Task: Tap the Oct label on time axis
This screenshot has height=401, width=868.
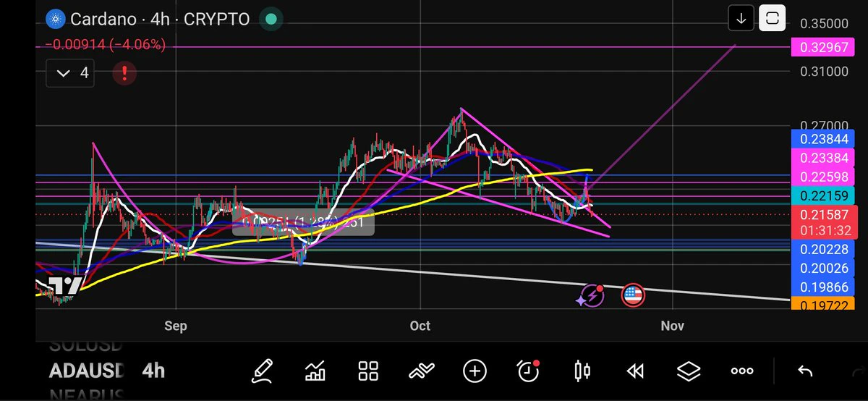Action: click(420, 326)
